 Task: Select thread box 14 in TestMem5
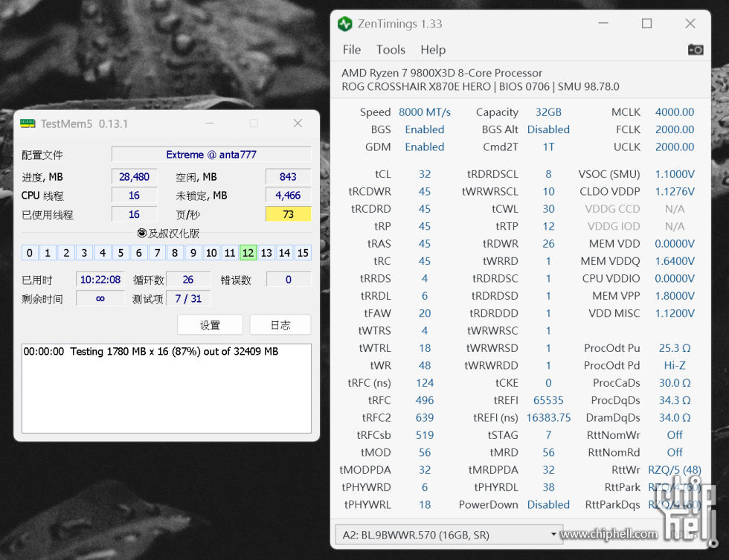click(284, 253)
